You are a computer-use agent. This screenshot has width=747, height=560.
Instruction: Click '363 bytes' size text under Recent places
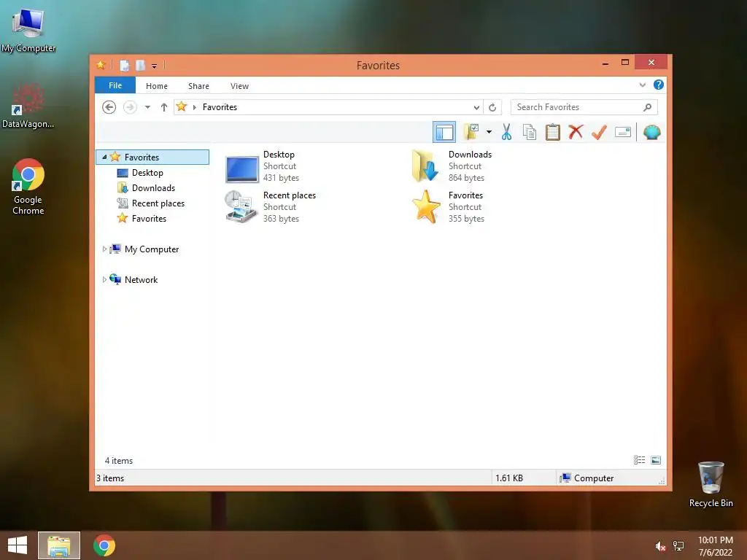(281, 219)
